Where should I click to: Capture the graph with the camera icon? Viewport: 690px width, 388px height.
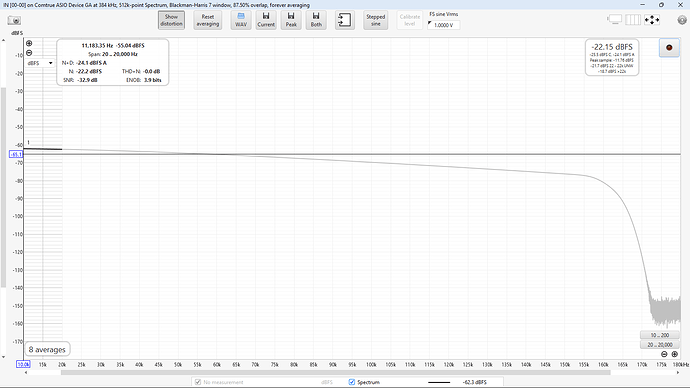(14, 20)
